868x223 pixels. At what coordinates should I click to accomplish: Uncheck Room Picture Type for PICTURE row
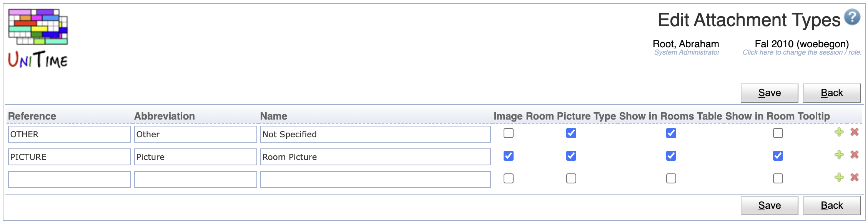pyautogui.click(x=571, y=156)
